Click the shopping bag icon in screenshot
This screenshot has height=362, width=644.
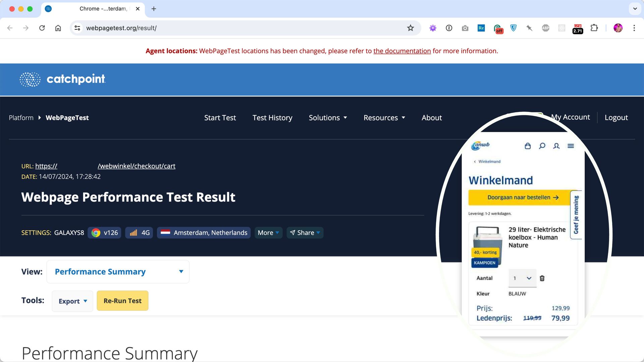pos(528,146)
